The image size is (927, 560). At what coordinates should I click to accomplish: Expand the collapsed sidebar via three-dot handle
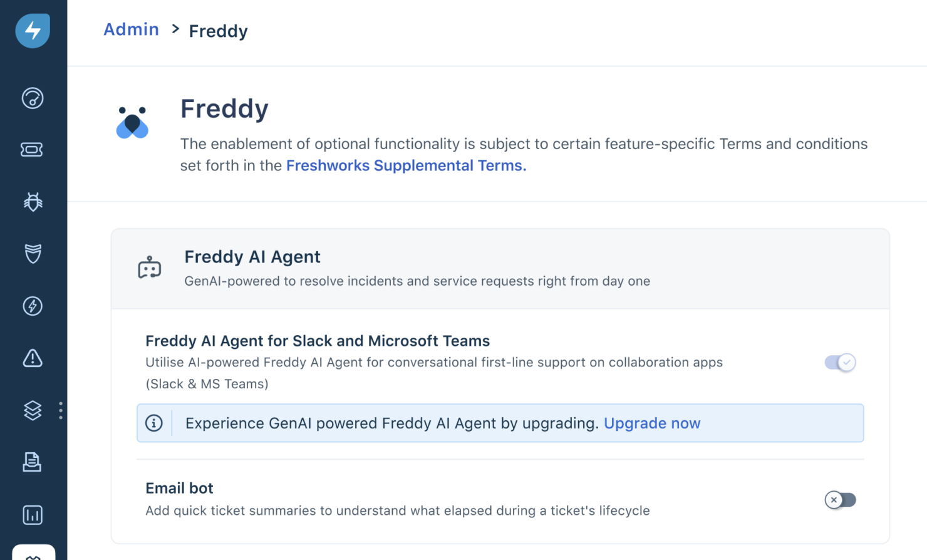coord(61,410)
